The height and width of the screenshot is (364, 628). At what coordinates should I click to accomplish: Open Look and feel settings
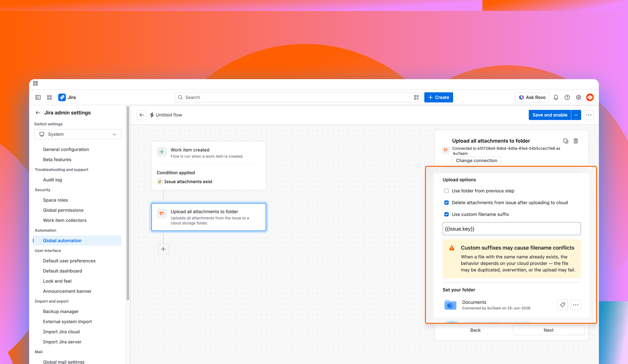57,281
